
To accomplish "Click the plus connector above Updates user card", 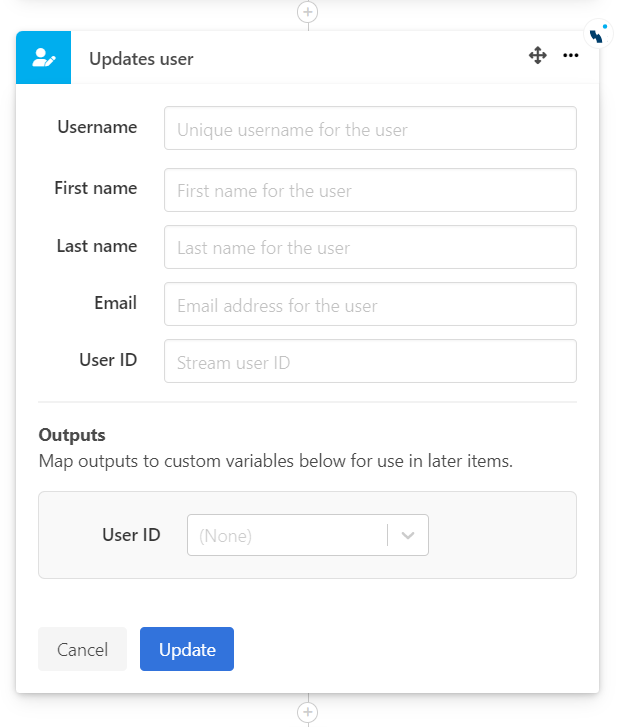I will coord(308,12).
